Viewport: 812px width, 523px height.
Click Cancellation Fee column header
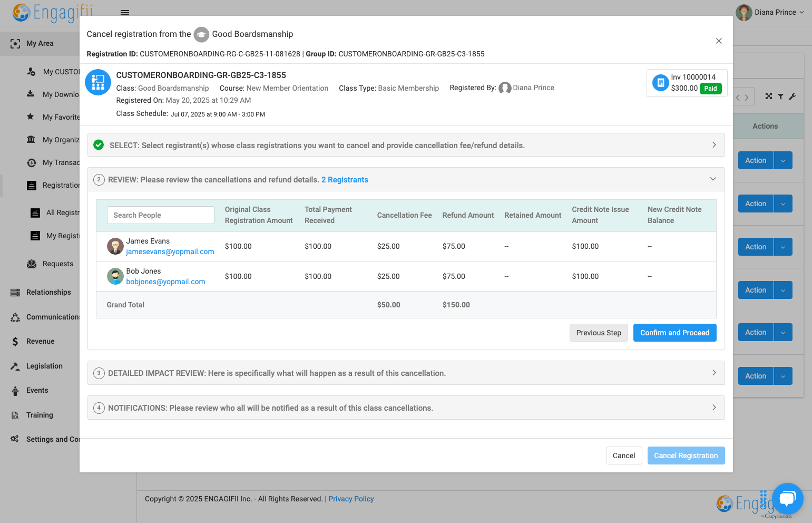(x=405, y=215)
